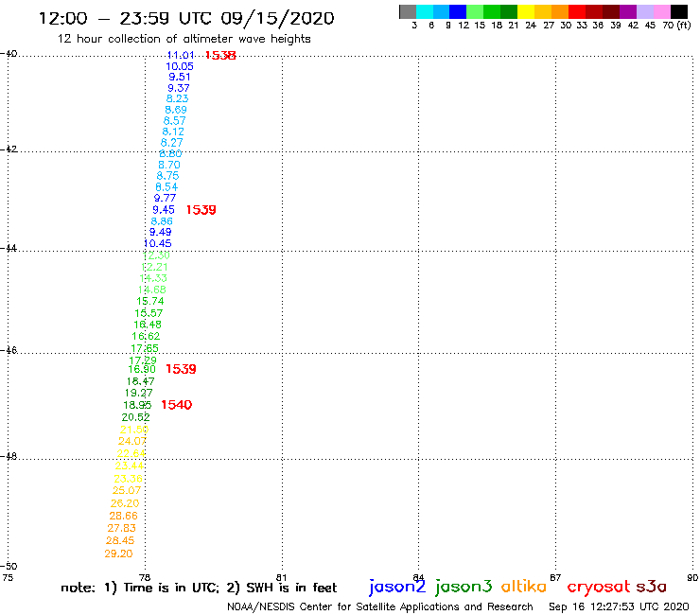Click the longitude label 81
This screenshot has width=700, height=615.
coord(281,577)
